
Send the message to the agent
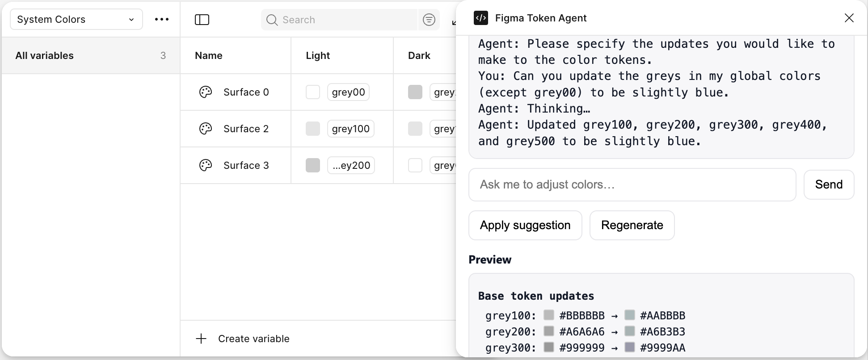(x=828, y=184)
